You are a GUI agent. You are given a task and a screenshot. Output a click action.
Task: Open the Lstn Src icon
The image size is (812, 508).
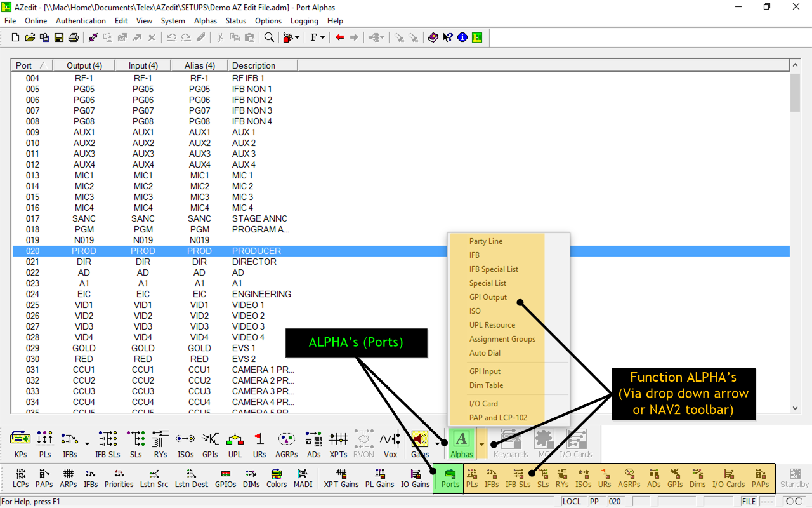pos(154,478)
